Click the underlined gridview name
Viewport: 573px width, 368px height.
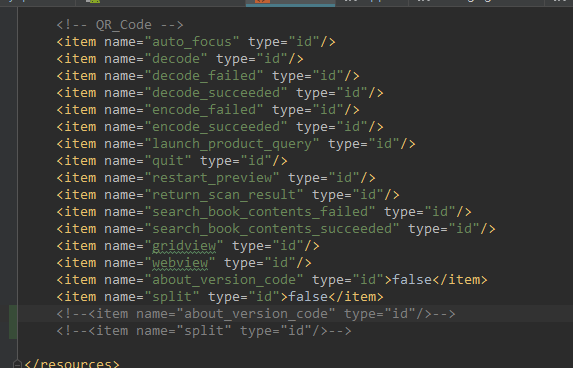coord(184,246)
